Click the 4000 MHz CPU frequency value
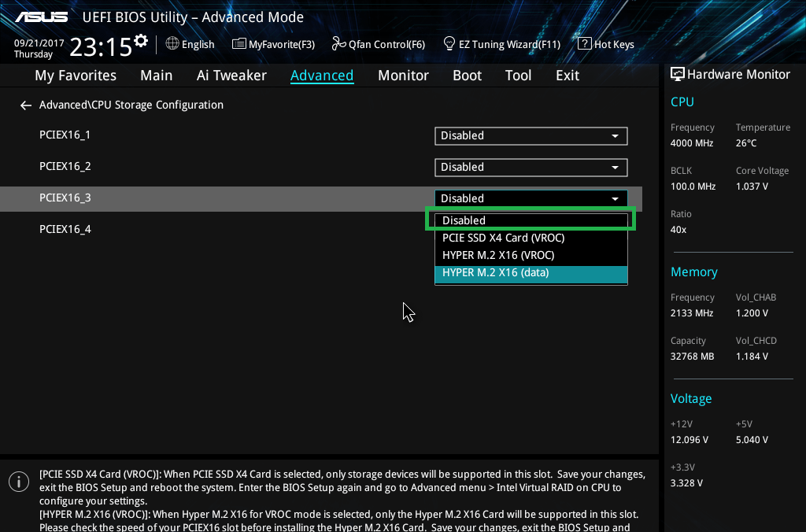This screenshot has height=532, width=806. (x=692, y=143)
